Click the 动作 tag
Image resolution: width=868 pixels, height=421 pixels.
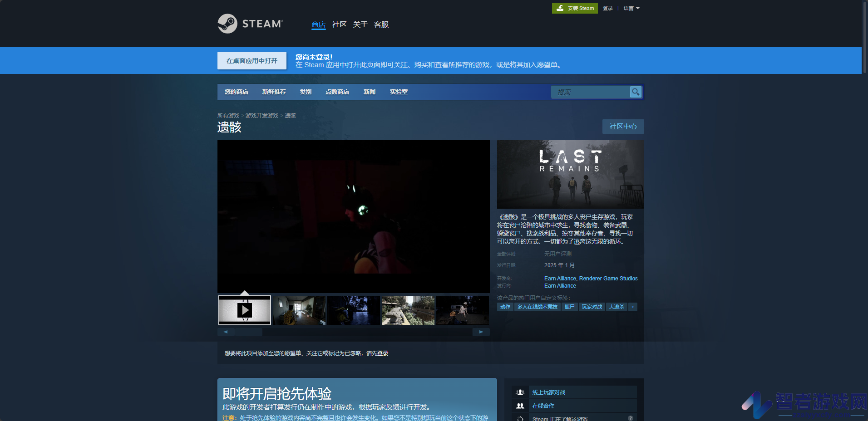click(x=505, y=307)
